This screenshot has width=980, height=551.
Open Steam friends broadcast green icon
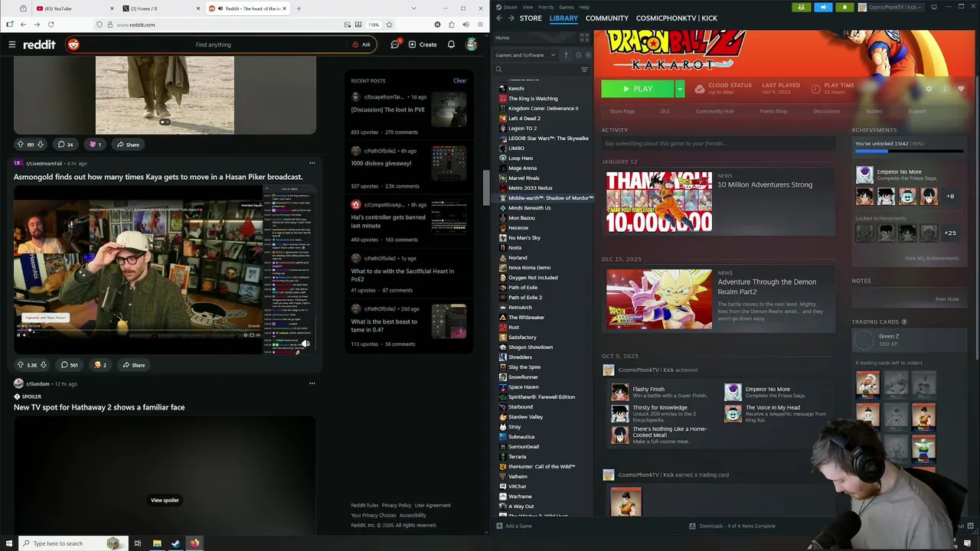801,7
